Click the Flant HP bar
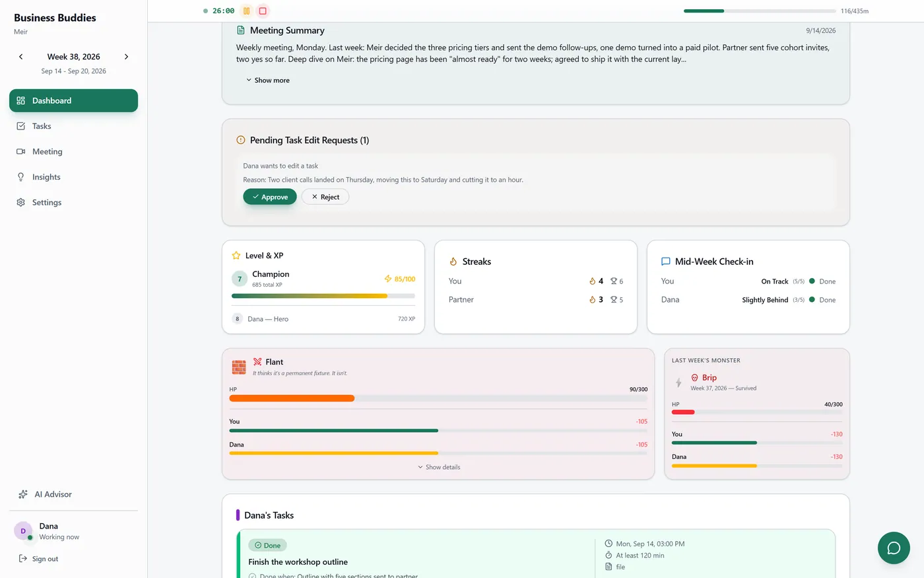 click(438, 398)
